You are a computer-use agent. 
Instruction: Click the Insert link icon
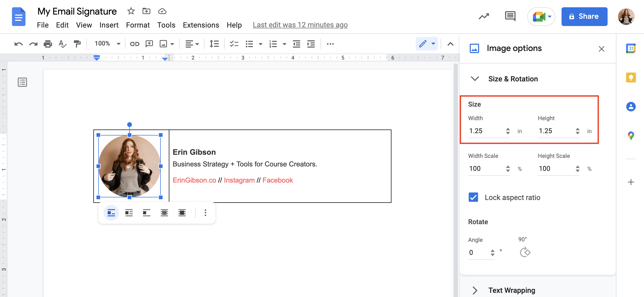click(x=134, y=44)
